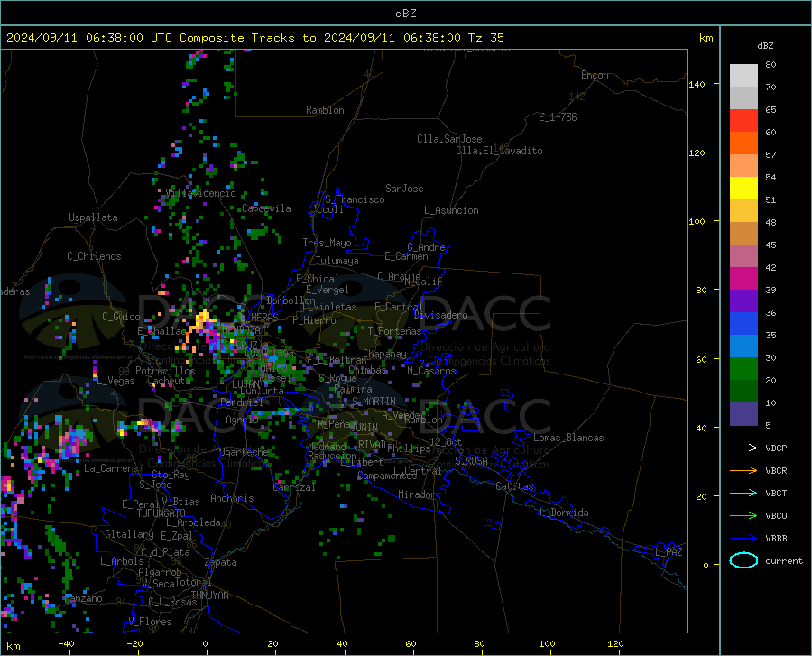812x656 pixels.
Task: Click the 'Potrerillos' map label
Action: 165,371
